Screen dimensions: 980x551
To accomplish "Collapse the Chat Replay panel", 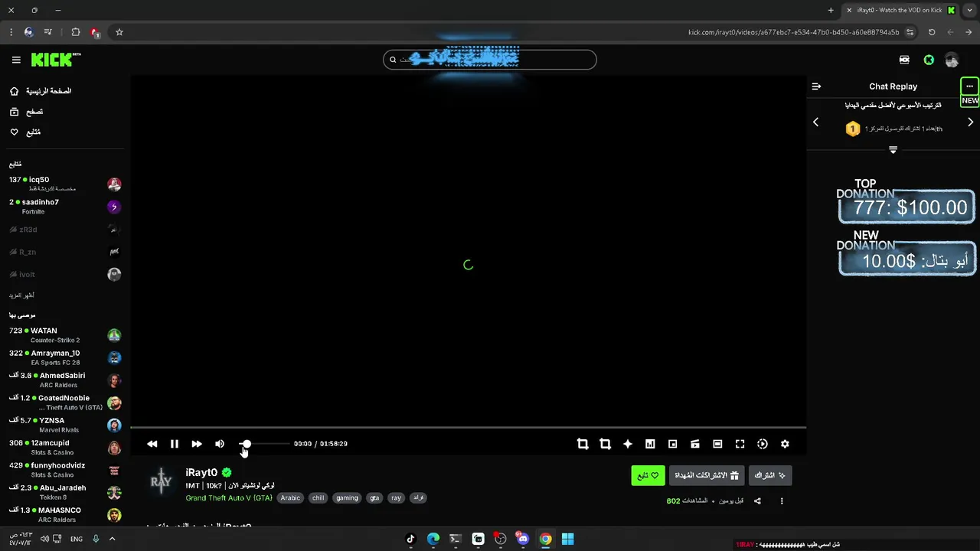I will pyautogui.click(x=816, y=86).
